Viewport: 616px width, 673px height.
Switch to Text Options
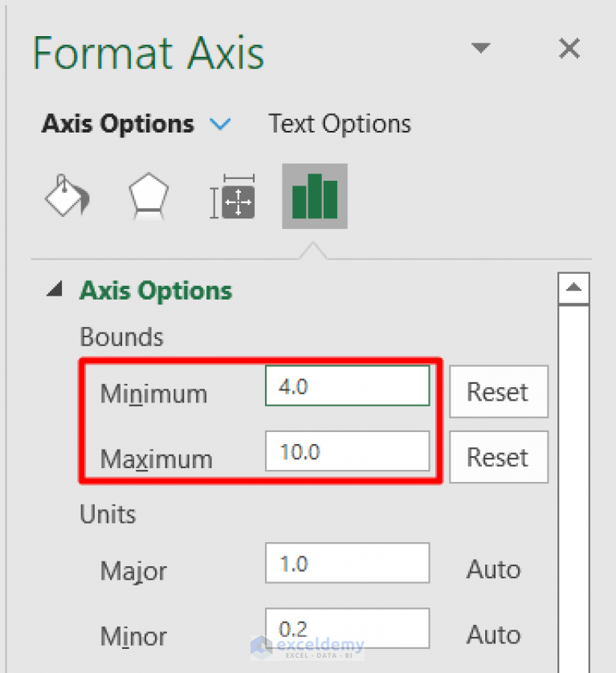pyautogui.click(x=339, y=124)
